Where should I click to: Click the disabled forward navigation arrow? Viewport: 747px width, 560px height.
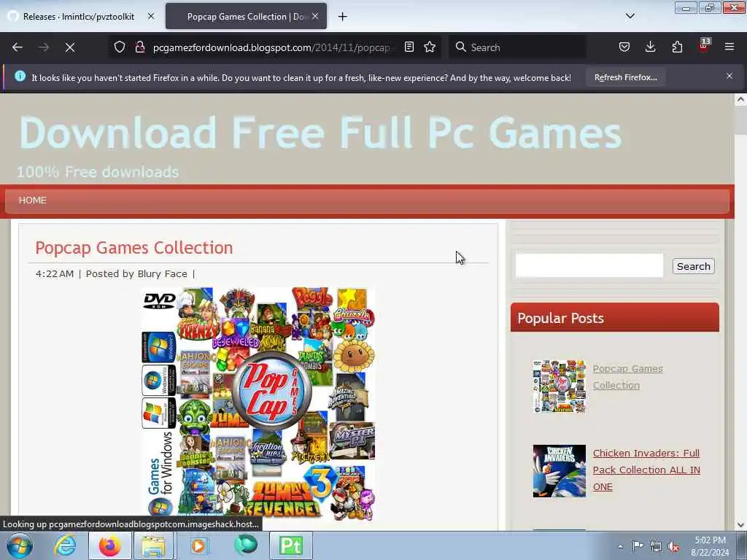pos(44,47)
